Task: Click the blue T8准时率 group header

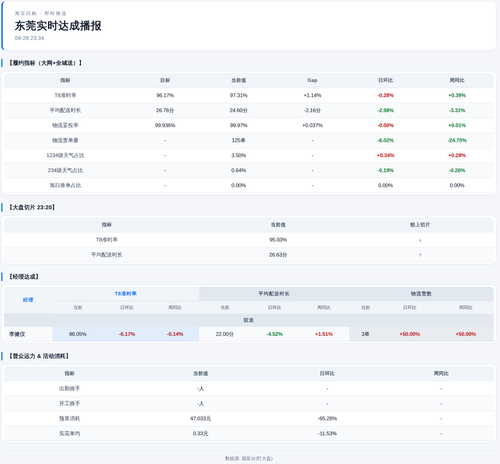Action: click(x=126, y=293)
